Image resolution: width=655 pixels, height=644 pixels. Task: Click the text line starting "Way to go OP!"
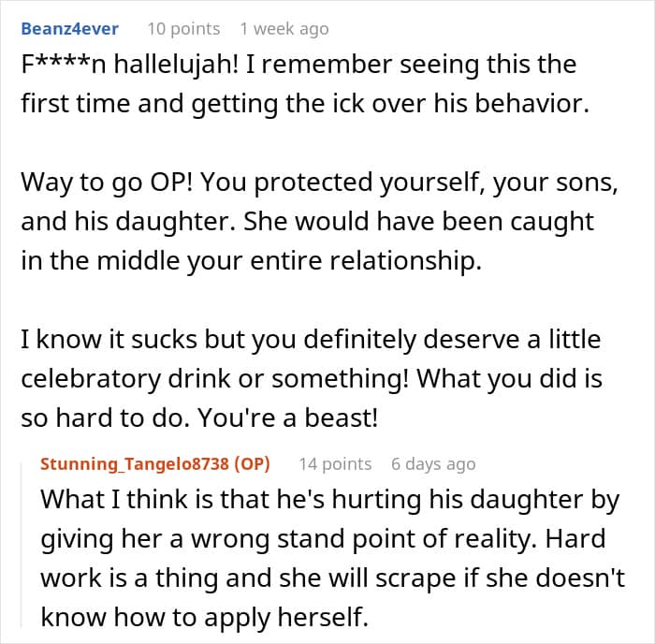coord(320,183)
